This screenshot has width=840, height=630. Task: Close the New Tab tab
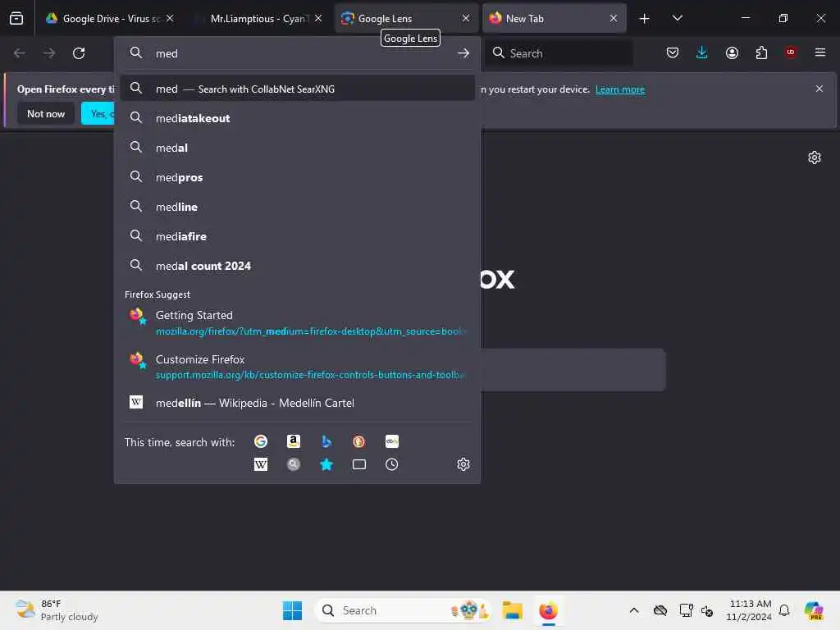point(614,18)
